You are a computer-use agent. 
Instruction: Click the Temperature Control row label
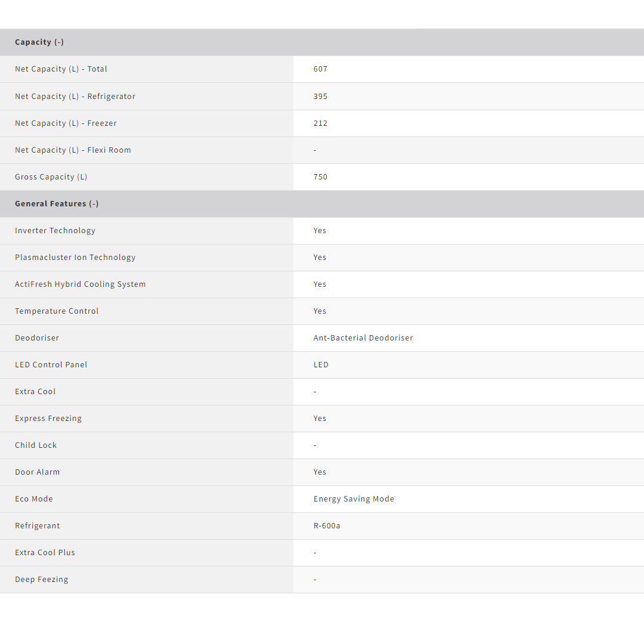(57, 311)
